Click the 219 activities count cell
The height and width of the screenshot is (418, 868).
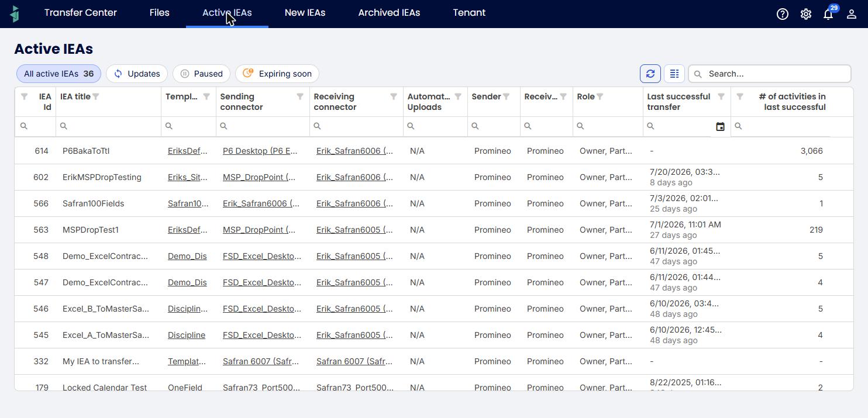816,230
